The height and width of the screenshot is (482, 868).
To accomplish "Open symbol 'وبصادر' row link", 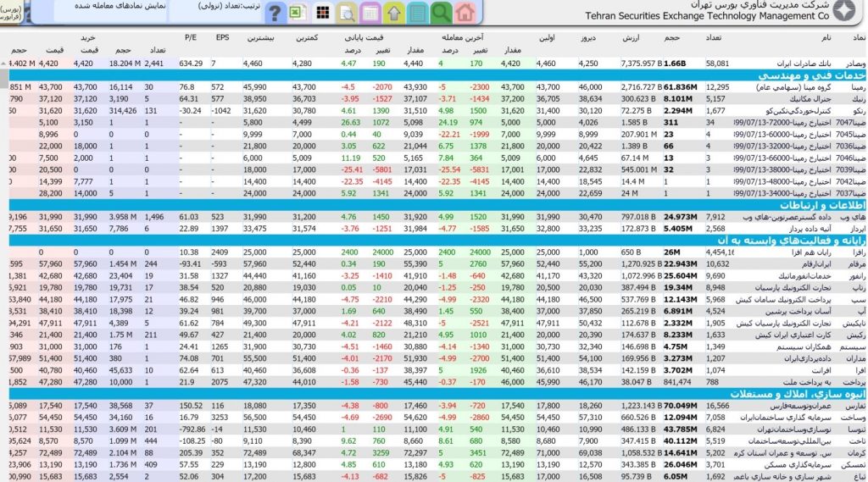I will tap(855, 64).
